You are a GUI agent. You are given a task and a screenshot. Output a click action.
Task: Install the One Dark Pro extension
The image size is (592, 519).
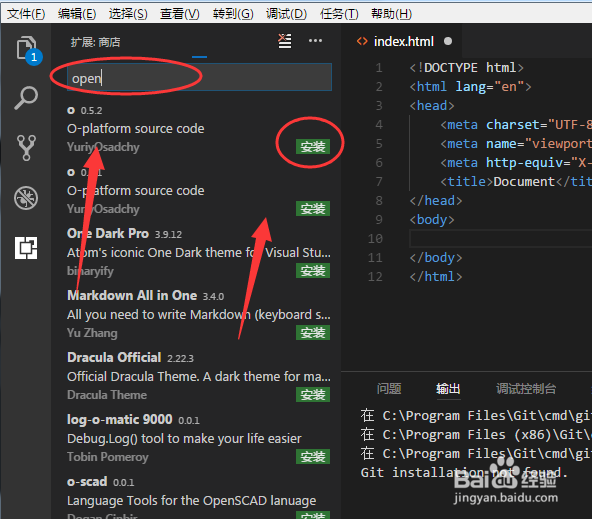tap(313, 271)
